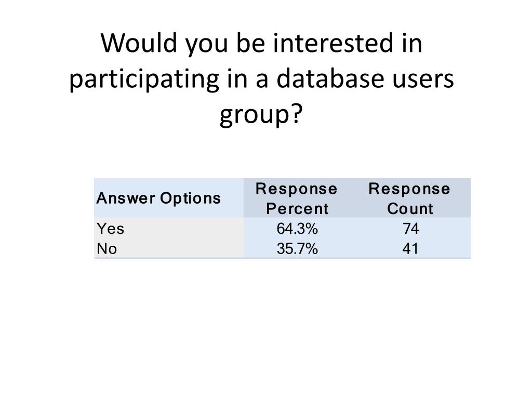Click the 'No' answer row label

pyautogui.click(x=107, y=249)
